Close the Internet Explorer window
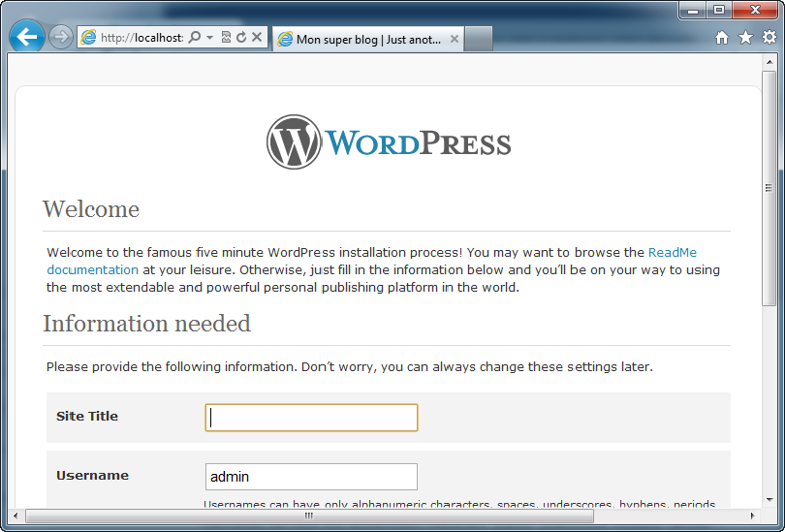Image resolution: width=785 pixels, height=532 pixels. (x=756, y=10)
